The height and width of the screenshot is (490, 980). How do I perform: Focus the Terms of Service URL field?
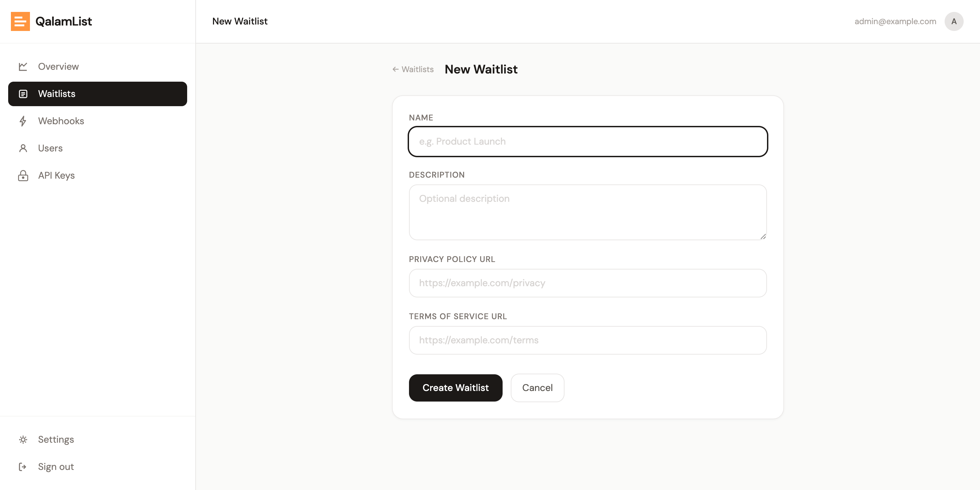pyautogui.click(x=588, y=340)
